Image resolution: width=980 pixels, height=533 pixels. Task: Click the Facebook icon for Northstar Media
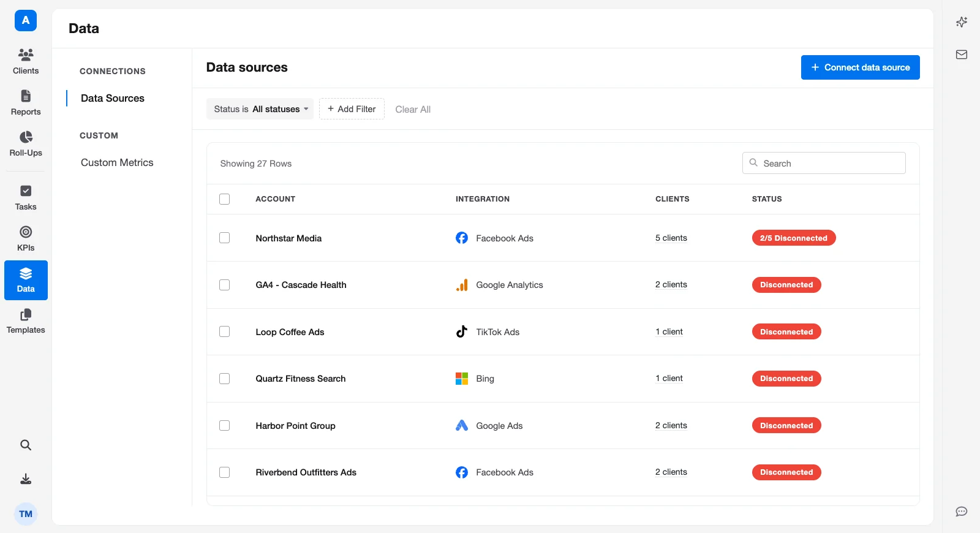click(x=462, y=238)
